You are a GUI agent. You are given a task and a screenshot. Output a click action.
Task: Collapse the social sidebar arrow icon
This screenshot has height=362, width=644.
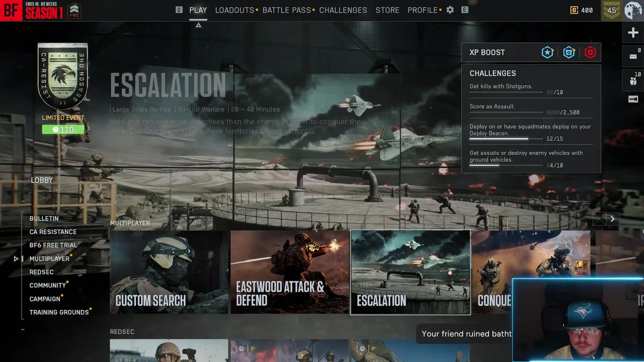coord(633,99)
